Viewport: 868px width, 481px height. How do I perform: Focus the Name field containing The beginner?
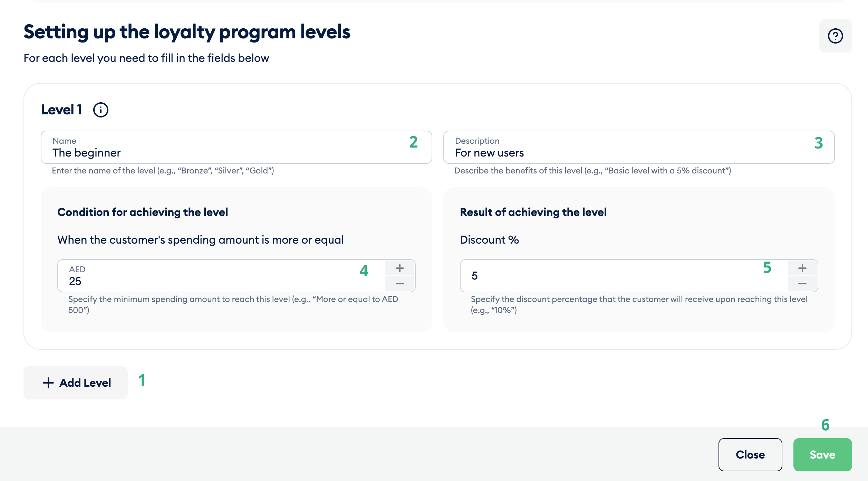coord(237,147)
